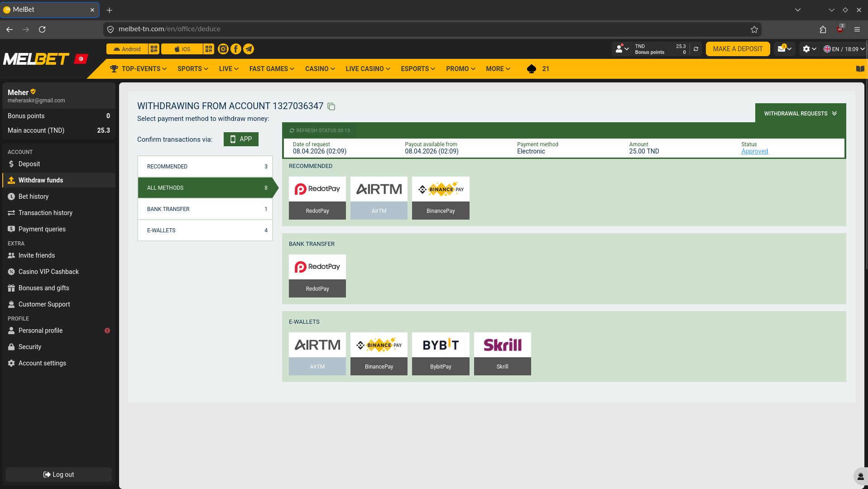The height and width of the screenshot is (489, 868).
Task: Select BinancePay in Recommended section
Action: click(441, 198)
